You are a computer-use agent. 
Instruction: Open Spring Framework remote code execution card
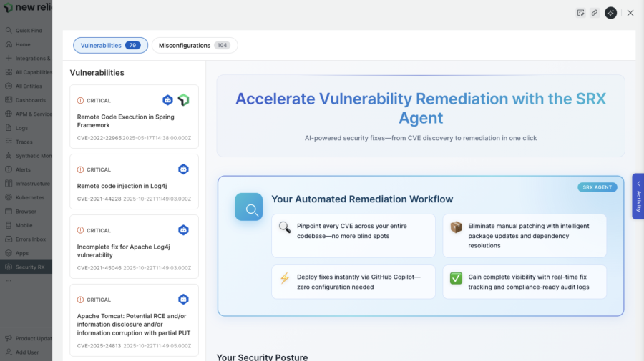[x=135, y=117]
